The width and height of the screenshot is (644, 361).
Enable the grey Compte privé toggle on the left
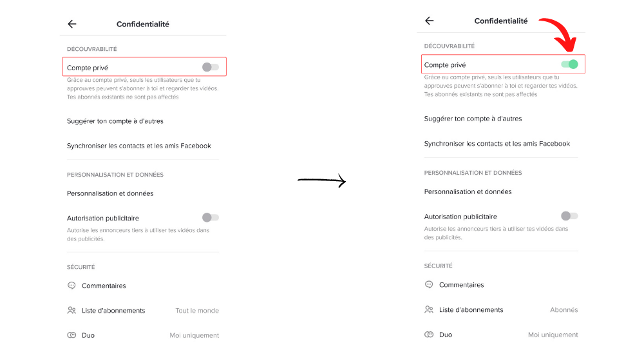point(210,67)
